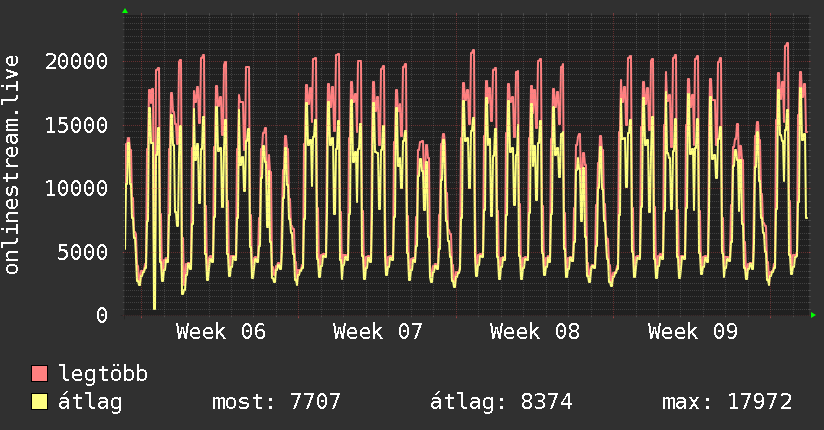Click the 'max: 17972' statistic
This screenshot has width=824, height=430.
pos(727,402)
